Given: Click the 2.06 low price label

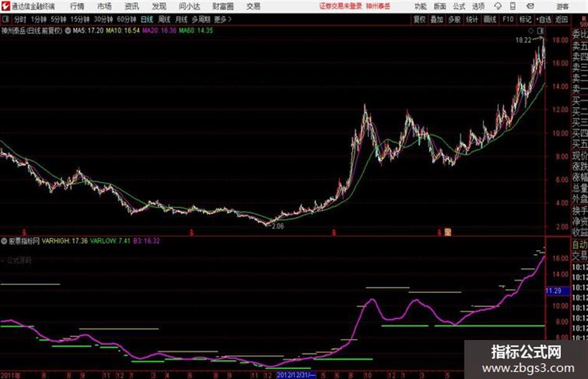Looking at the screenshot, I should 278,227.
